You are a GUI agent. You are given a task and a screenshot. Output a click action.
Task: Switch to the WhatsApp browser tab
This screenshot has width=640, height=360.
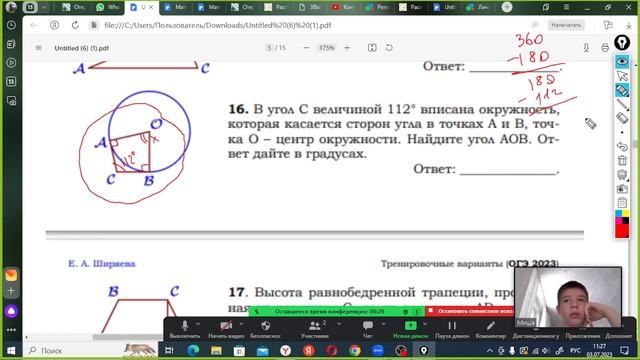[x=107, y=7]
